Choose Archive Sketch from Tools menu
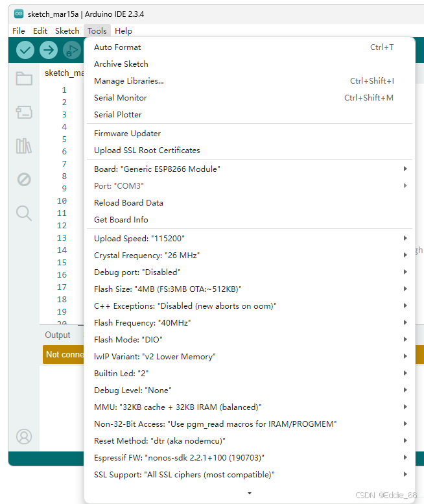Screen dimensions: 424x504 (250, 64)
